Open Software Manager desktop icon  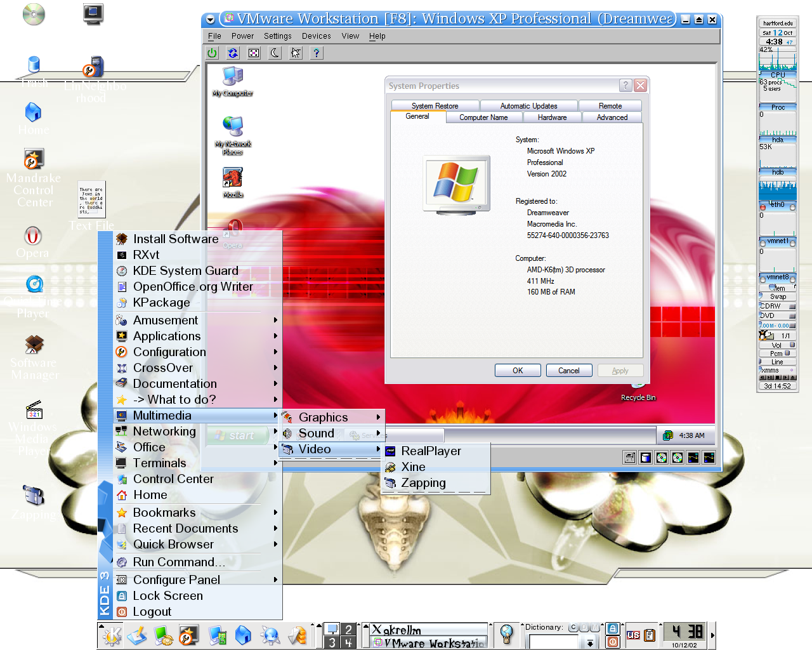tap(34, 357)
